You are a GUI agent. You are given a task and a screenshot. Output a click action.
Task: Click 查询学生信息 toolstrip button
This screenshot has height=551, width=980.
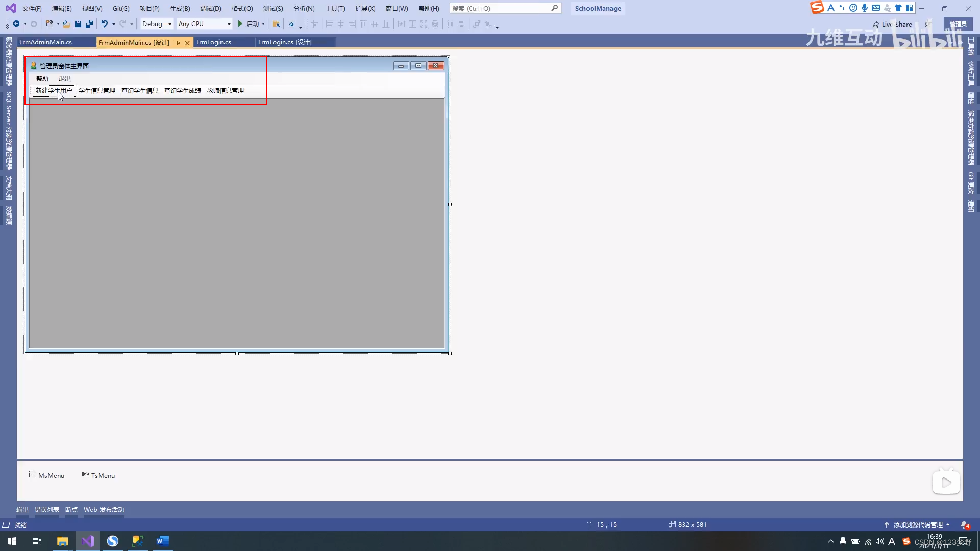(140, 91)
